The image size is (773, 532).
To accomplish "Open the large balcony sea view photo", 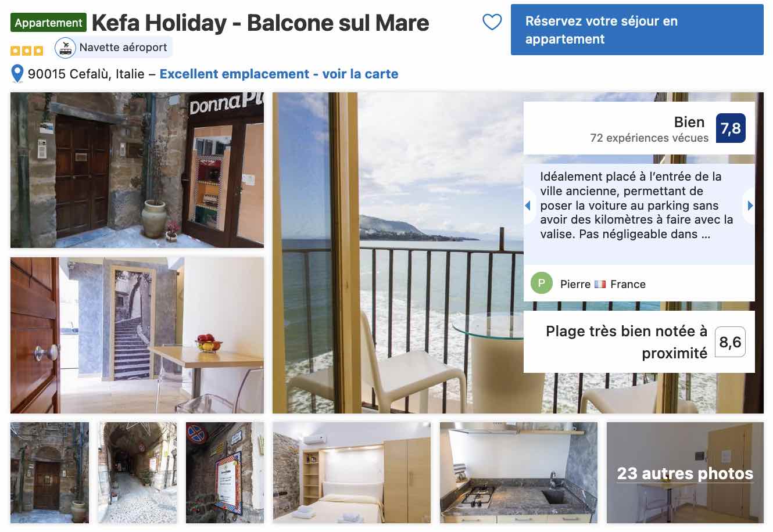I will tap(518, 253).
